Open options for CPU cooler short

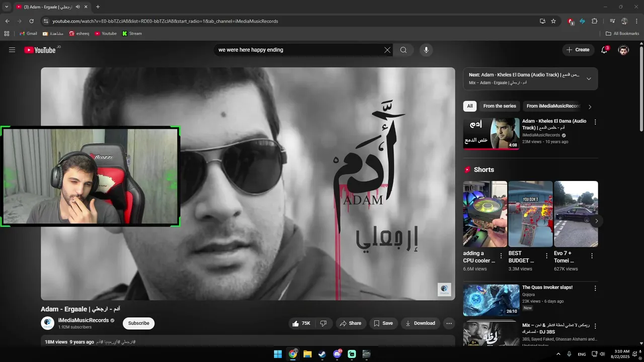click(501, 256)
